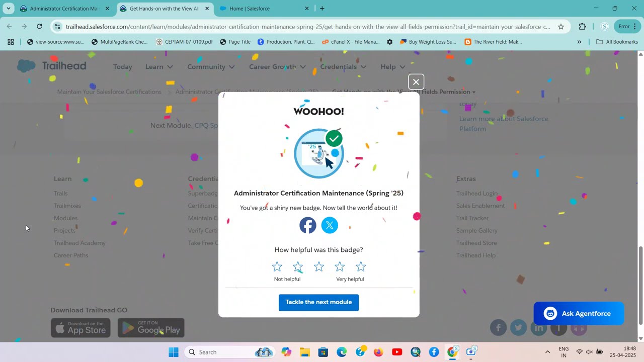Viewport: 644px width, 362px height.
Task: Bookmark this page with star icon
Action: tap(561, 27)
